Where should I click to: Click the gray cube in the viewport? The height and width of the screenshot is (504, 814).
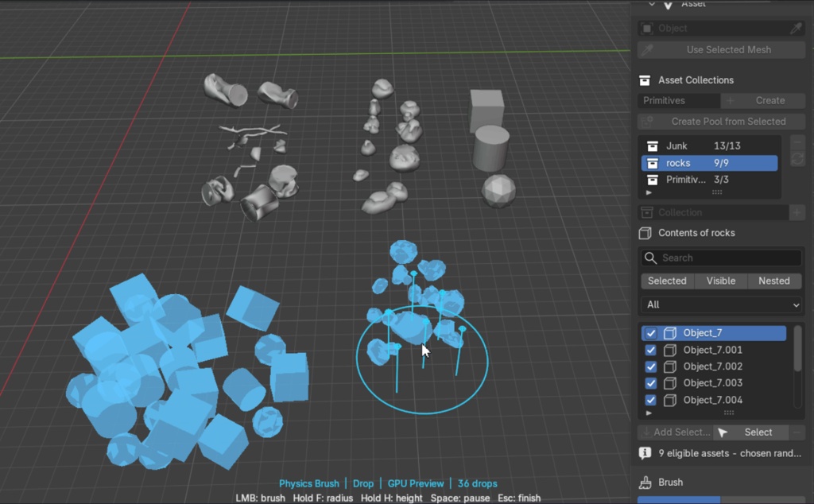(x=486, y=110)
